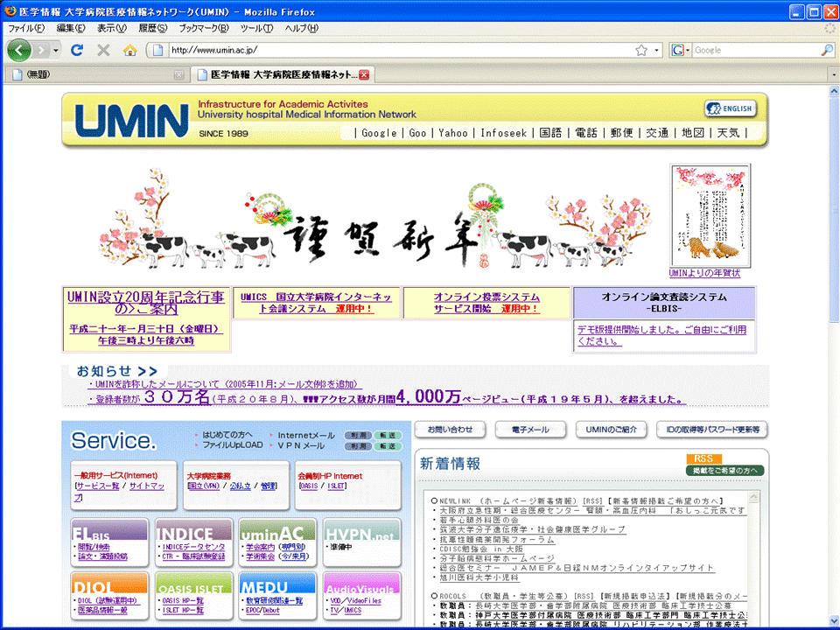Expand the URL bar history dropdown arrow
This screenshot has height=630, width=840.
point(657,50)
